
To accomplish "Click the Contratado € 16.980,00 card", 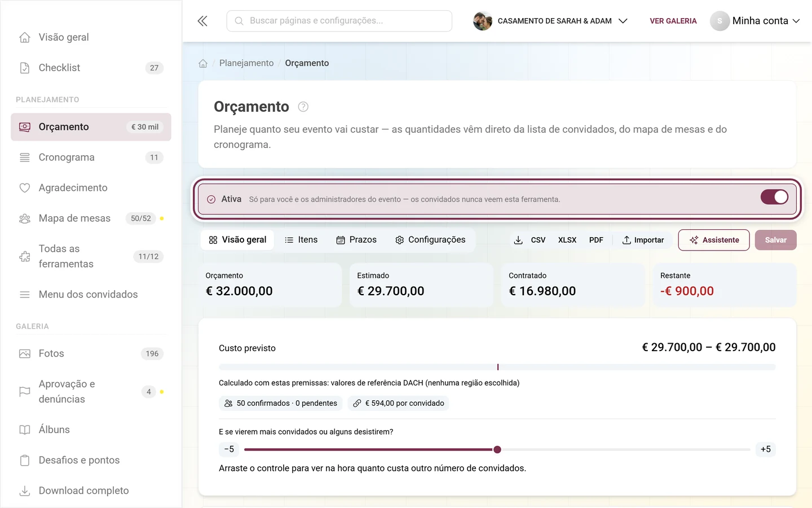I will pos(573,285).
